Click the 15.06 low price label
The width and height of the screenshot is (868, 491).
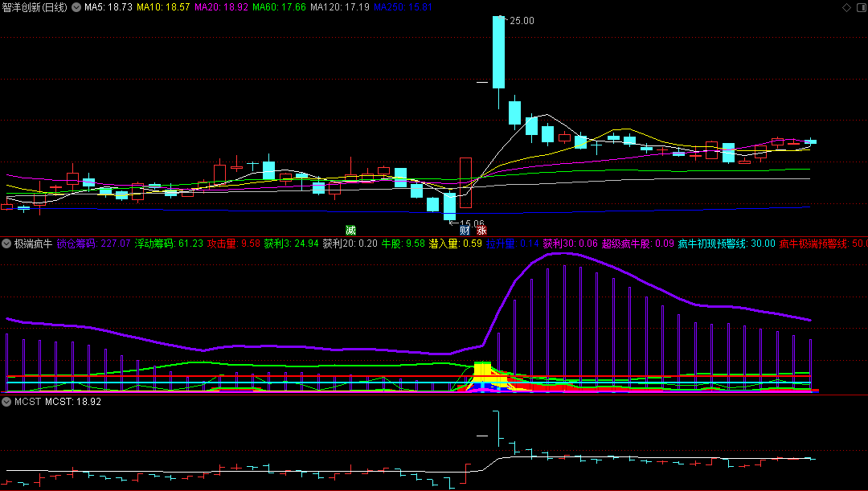coord(473,223)
